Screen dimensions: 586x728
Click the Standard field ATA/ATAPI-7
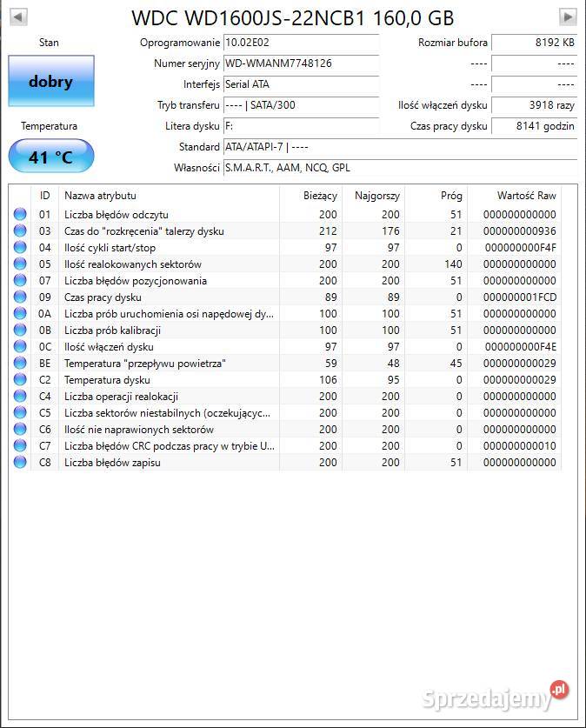pos(401,147)
